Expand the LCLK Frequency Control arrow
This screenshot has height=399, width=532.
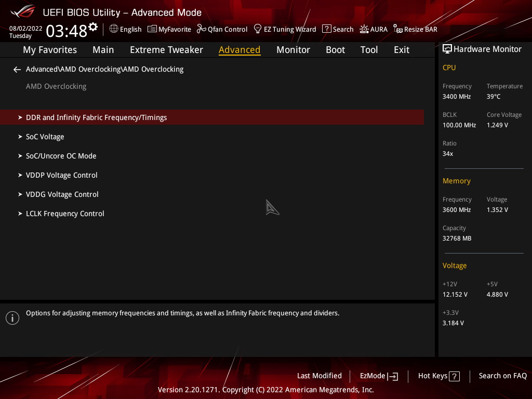tap(20, 214)
